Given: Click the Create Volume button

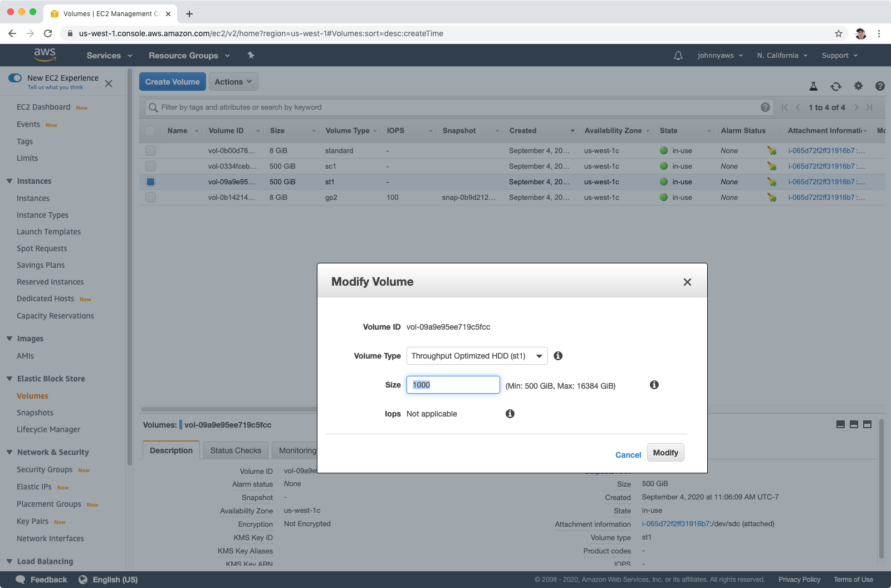Looking at the screenshot, I should coord(173,82).
